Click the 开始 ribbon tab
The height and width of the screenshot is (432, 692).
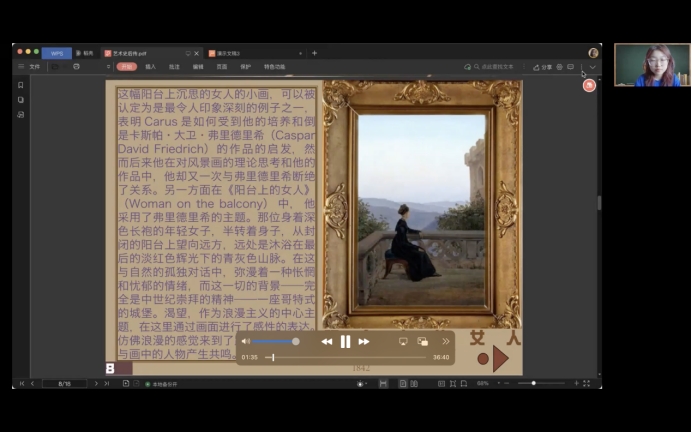pos(126,67)
